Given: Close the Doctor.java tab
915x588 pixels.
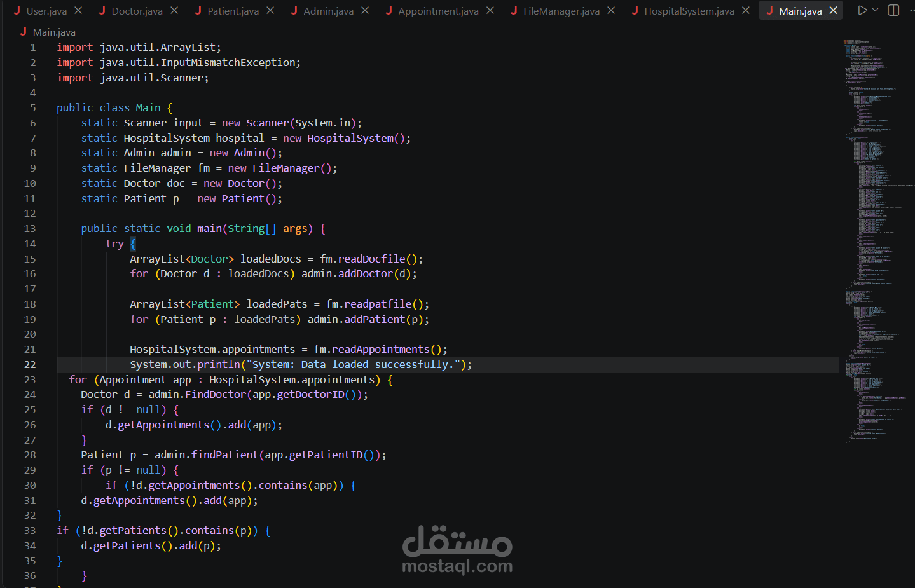Looking at the screenshot, I should pos(174,11).
